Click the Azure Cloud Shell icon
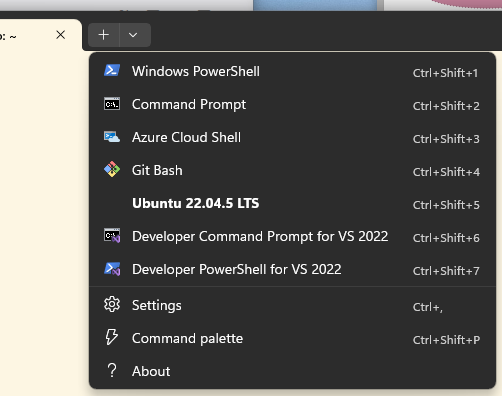 (x=112, y=137)
